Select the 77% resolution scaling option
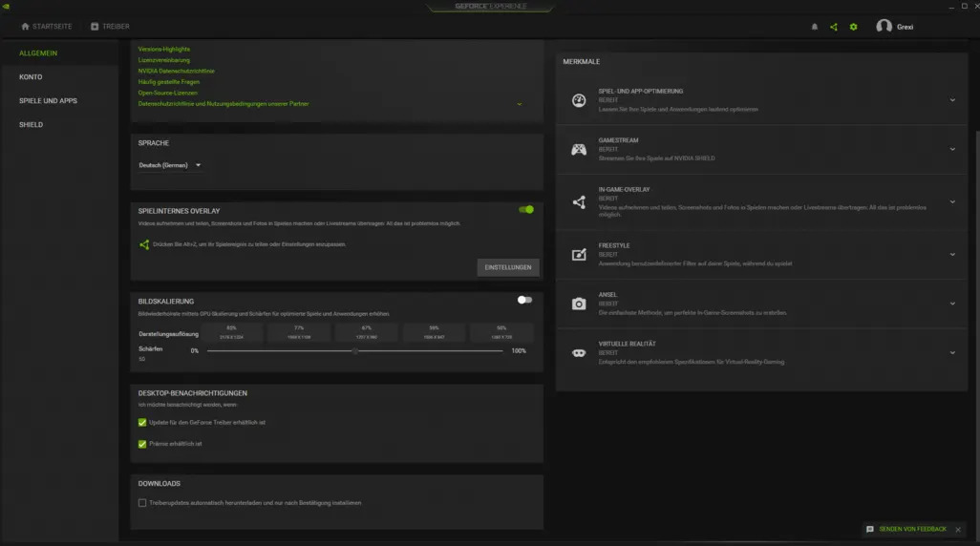 click(299, 332)
